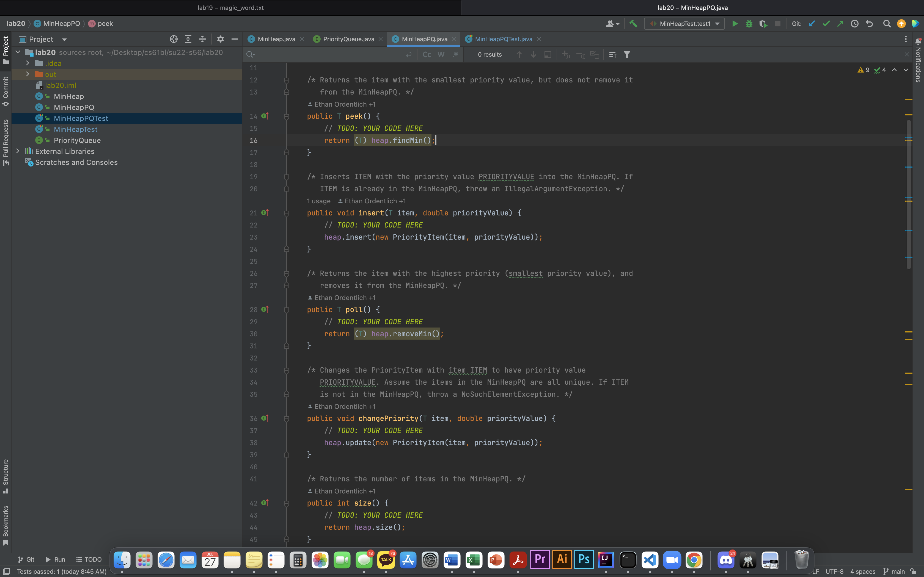This screenshot has height=577, width=924.
Task: Click Git update project arrow
Action: coord(812,24)
